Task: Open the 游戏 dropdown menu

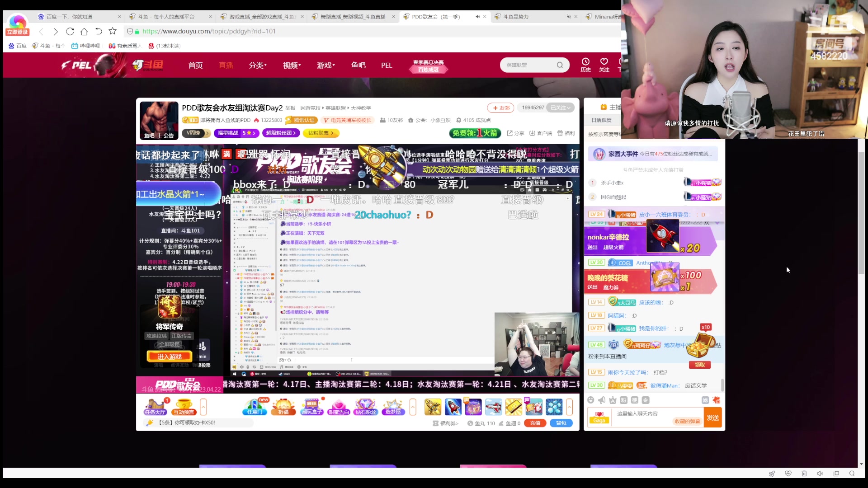Action: 326,66
